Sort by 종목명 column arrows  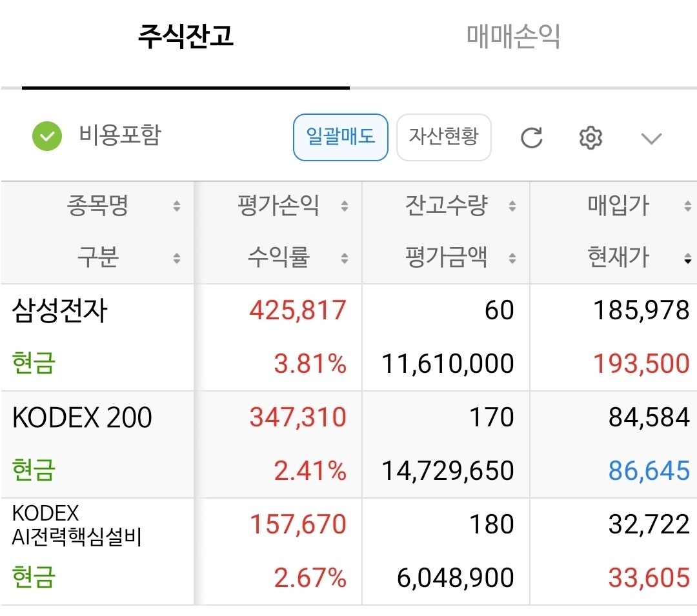[x=177, y=206]
